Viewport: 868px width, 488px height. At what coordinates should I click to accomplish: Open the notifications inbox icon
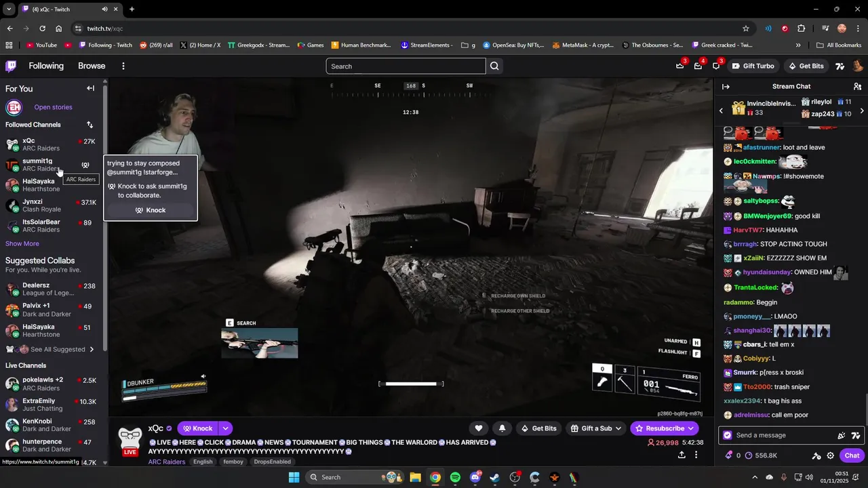[698, 66]
